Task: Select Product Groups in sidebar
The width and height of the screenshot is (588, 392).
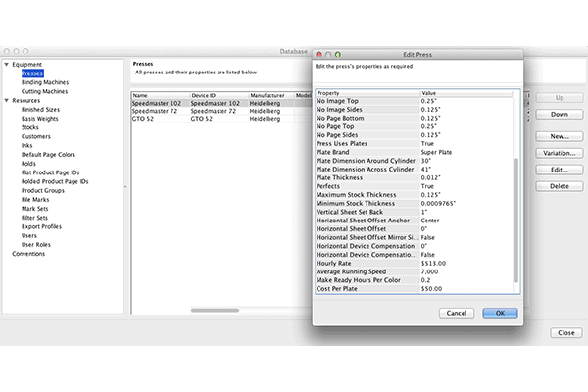Action: point(43,190)
